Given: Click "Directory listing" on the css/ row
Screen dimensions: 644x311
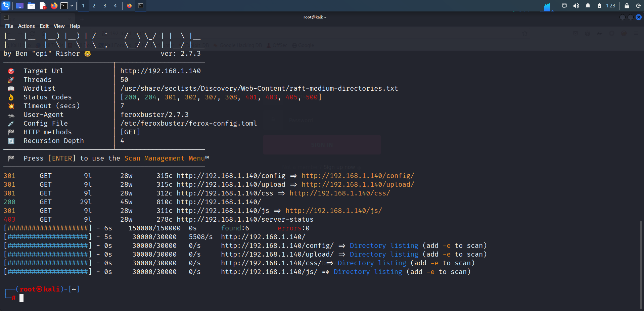Looking at the screenshot, I should click(x=372, y=263).
